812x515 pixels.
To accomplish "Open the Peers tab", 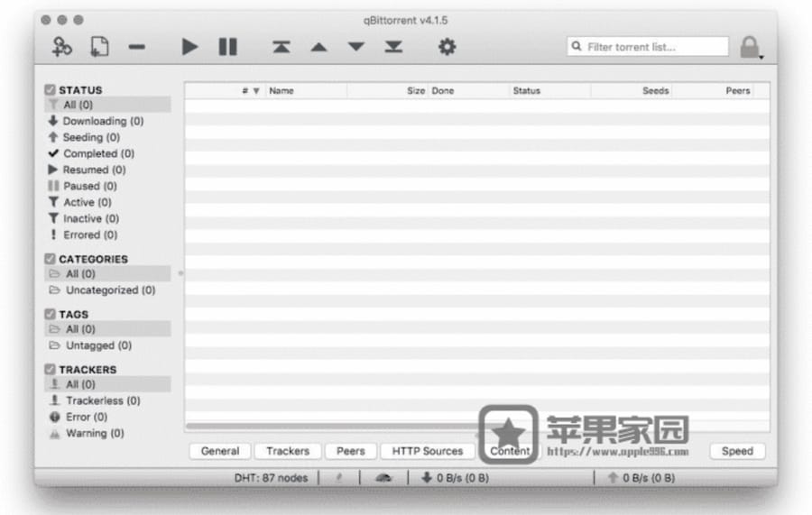I will click(x=351, y=451).
